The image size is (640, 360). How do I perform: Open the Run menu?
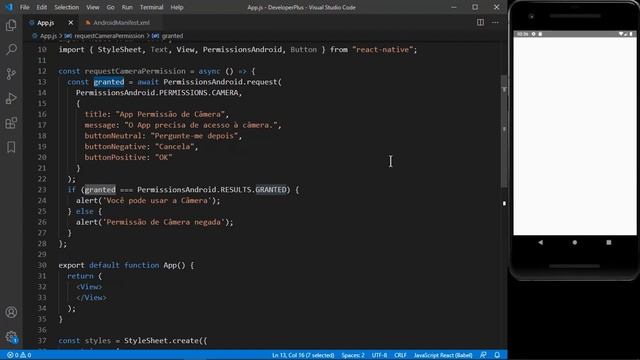coord(127,7)
